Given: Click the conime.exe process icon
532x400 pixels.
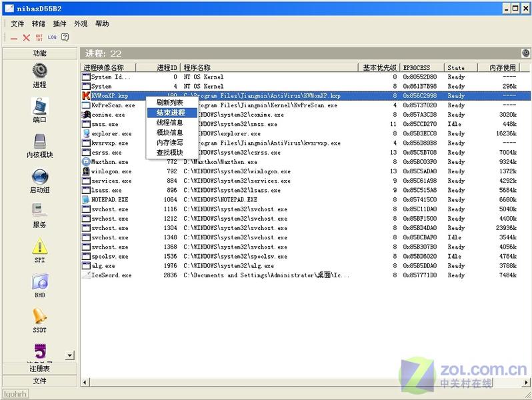Looking at the screenshot, I should click(x=86, y=115).
